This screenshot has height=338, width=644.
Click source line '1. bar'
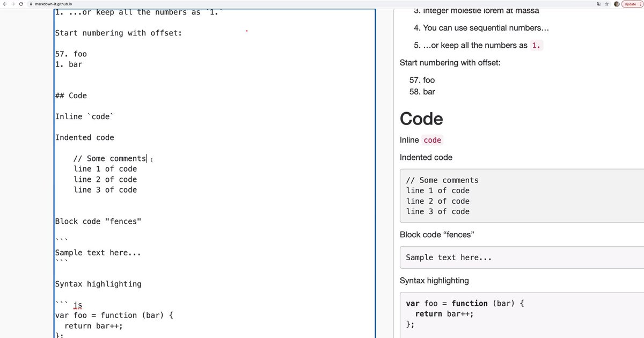point(69,64)
